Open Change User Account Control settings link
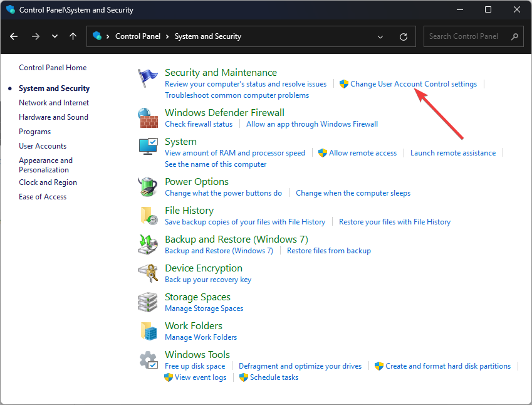The height and width of the screenshot is (405, 532). pos(414,84)
